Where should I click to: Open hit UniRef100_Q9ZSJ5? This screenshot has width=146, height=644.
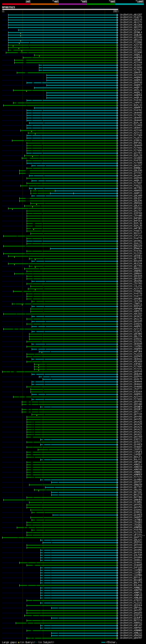point(131,20)
